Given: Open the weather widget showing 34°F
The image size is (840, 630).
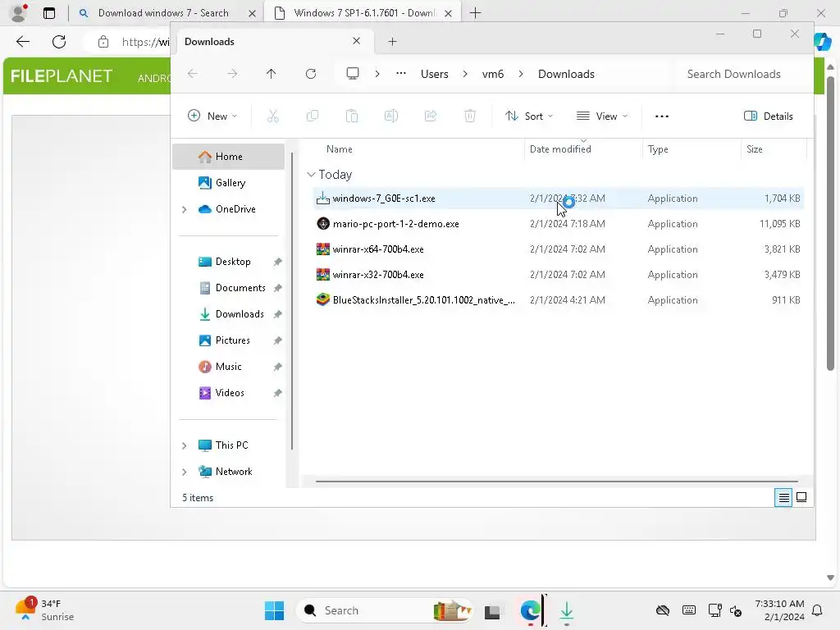Looking at the screenshot, I should coord(44,609).
